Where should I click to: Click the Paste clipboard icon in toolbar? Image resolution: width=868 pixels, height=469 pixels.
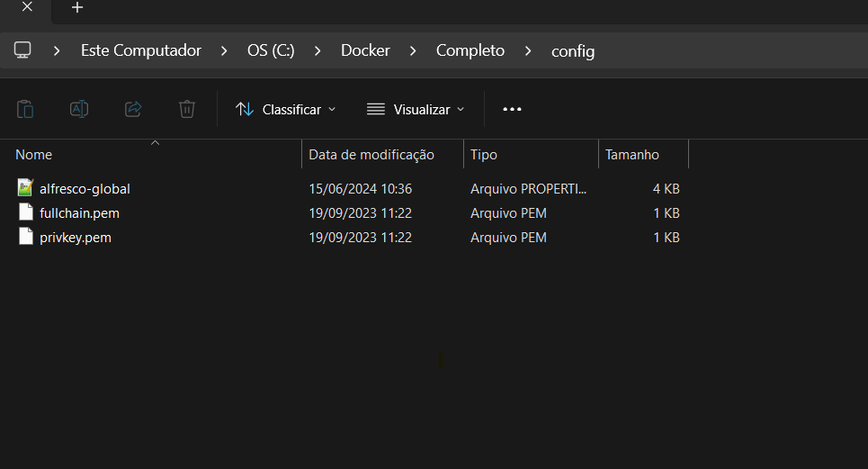point(25,109)
